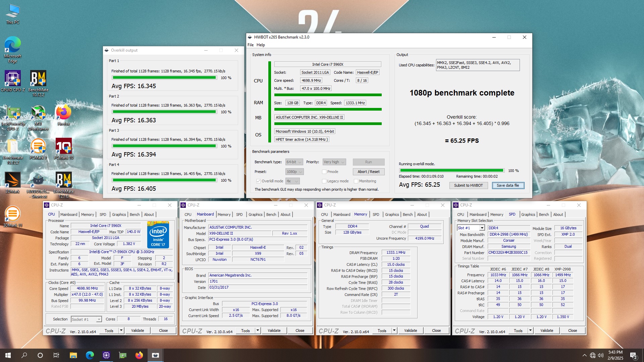
Task: Open BenchMate 10.12.2 desktop shortcut
Action: tap(38, 83)
